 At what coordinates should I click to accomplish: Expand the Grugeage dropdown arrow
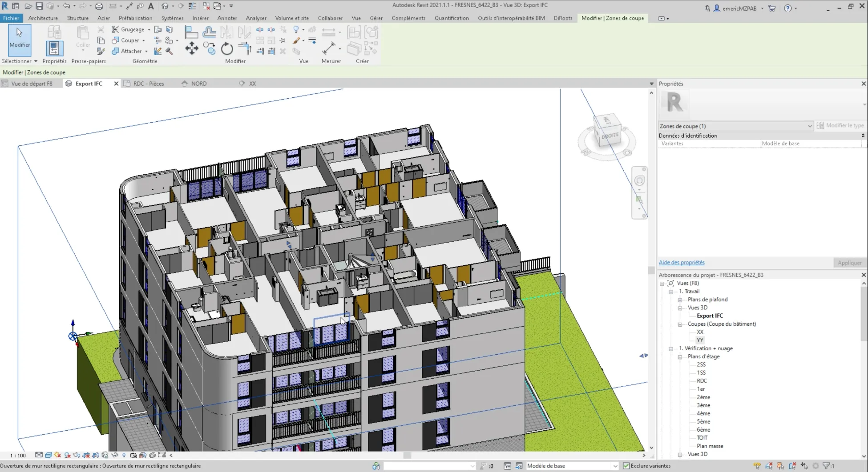(149, 30)
